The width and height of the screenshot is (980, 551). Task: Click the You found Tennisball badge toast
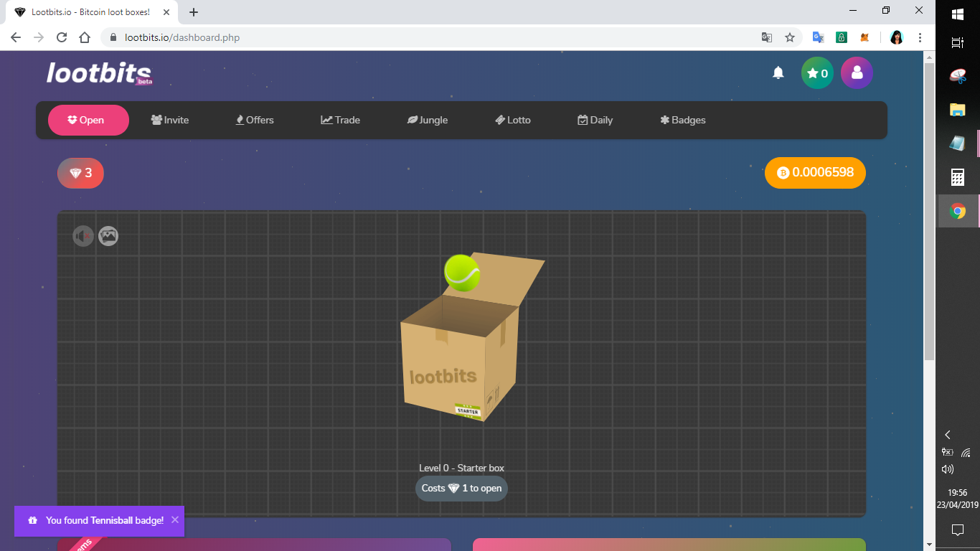point(99,521)
